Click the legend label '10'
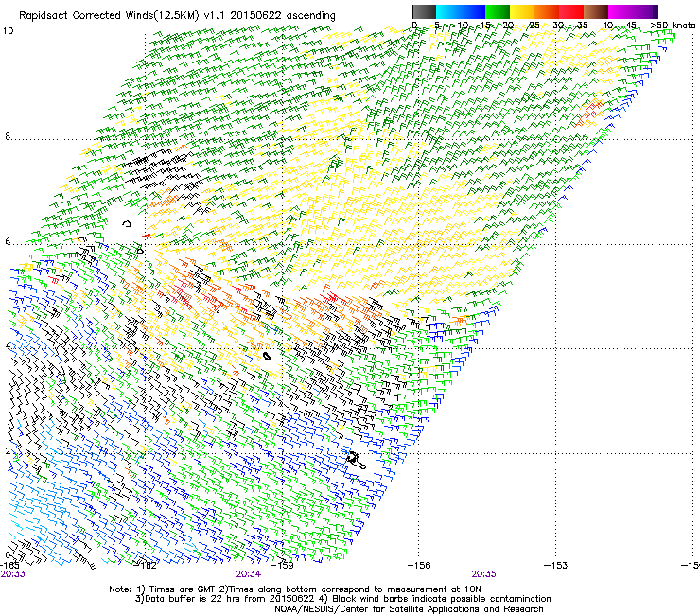 point(463,26)
